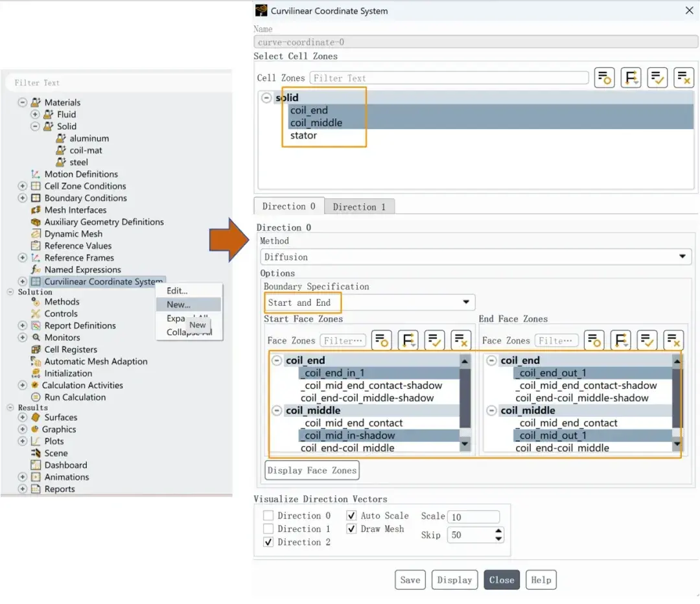Open Dynamic Mesh in the outline tree
Screen dimensions: 700x604
[x=73, y=233]
